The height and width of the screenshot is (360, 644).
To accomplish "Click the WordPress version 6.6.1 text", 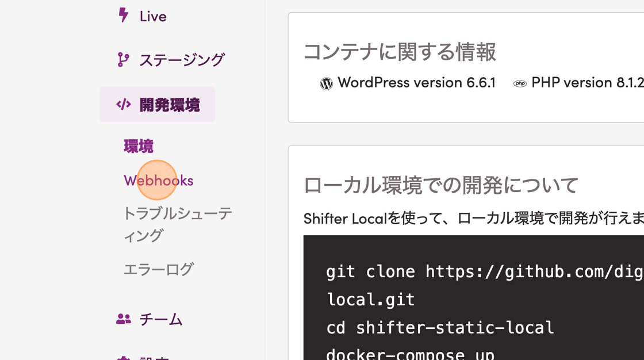I will pyautogui.click(x=416, y=83).
